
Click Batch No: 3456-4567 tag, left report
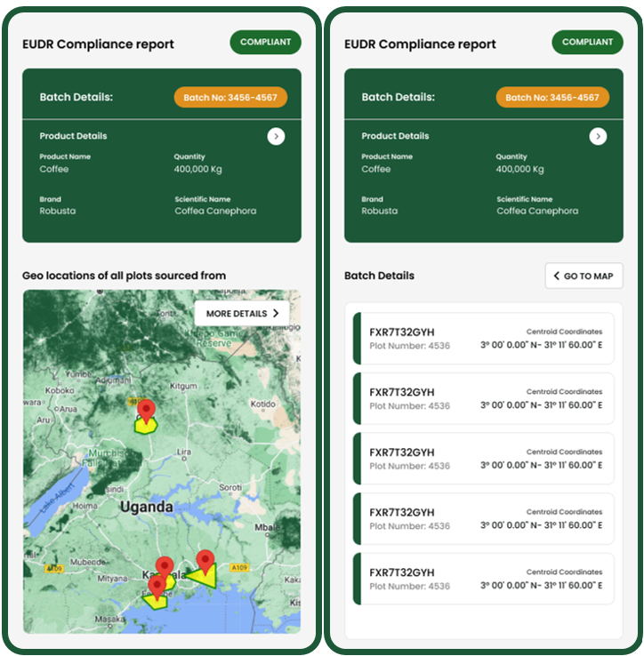pos(230,98)
